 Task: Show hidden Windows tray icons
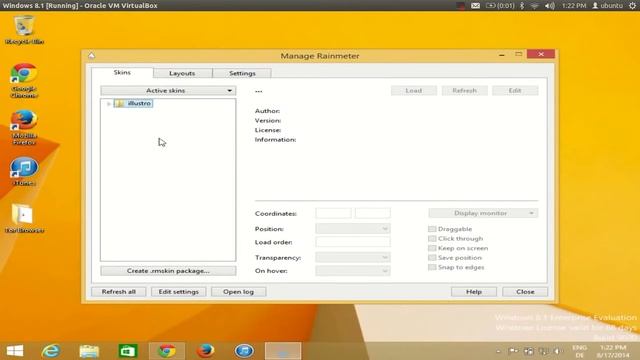point(498,351)
